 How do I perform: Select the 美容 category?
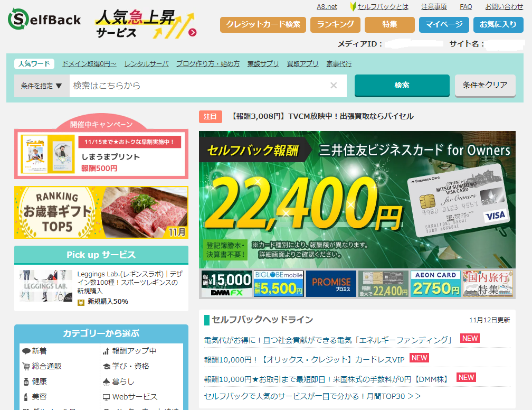pyautogui.click(x=35, y=396)
